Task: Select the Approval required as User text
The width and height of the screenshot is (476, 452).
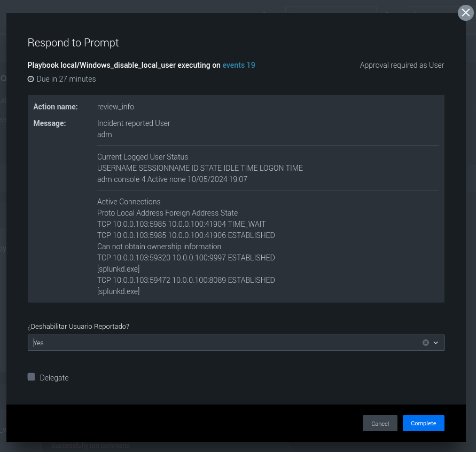Action: pos(402,65)
